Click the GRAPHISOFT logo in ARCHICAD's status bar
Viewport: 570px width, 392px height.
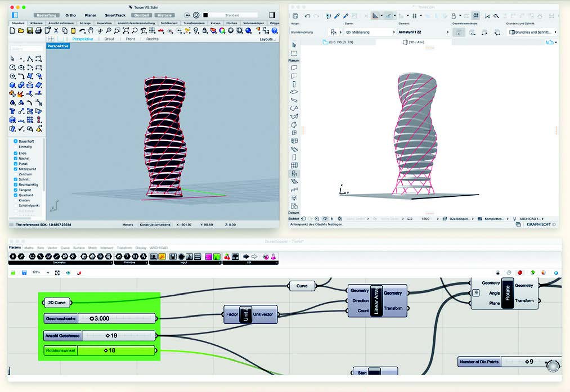click(x=538, y=223)
